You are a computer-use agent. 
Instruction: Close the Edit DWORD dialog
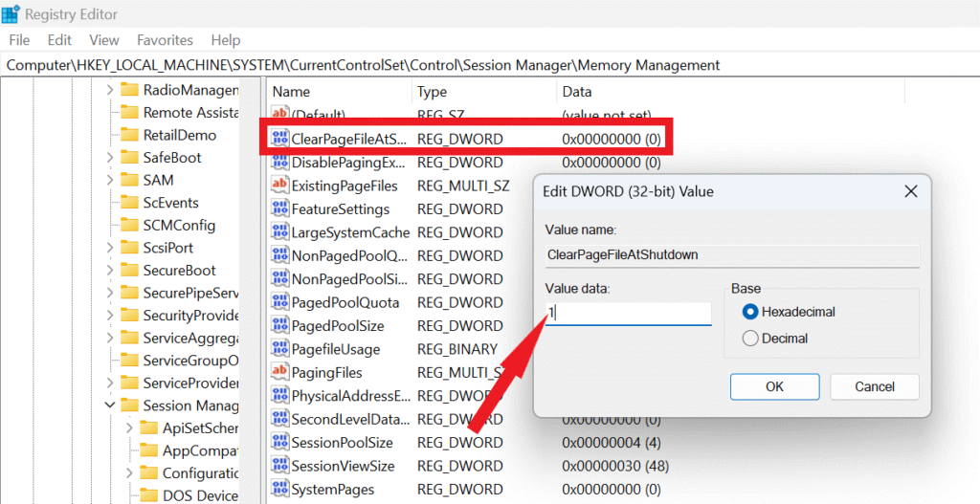click(911, 191)
